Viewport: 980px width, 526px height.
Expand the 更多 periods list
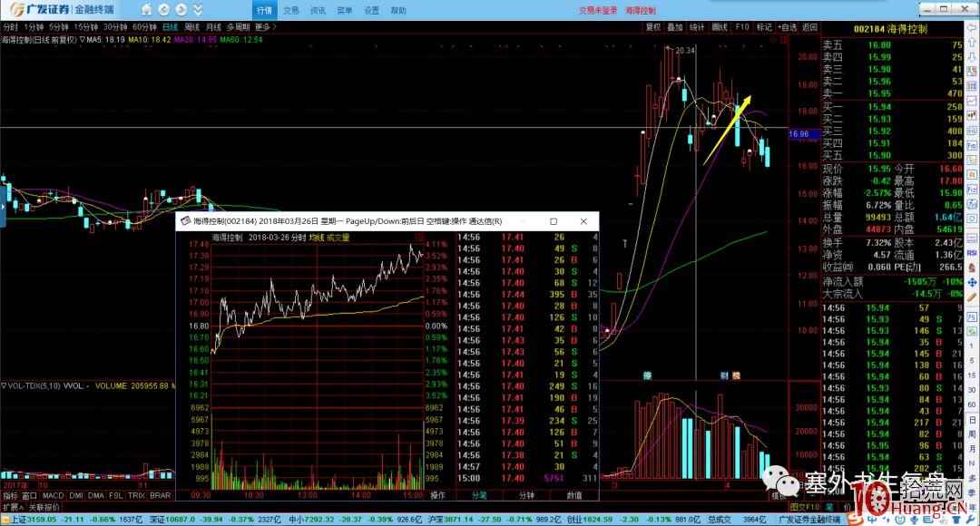click(x=266, y=27)
